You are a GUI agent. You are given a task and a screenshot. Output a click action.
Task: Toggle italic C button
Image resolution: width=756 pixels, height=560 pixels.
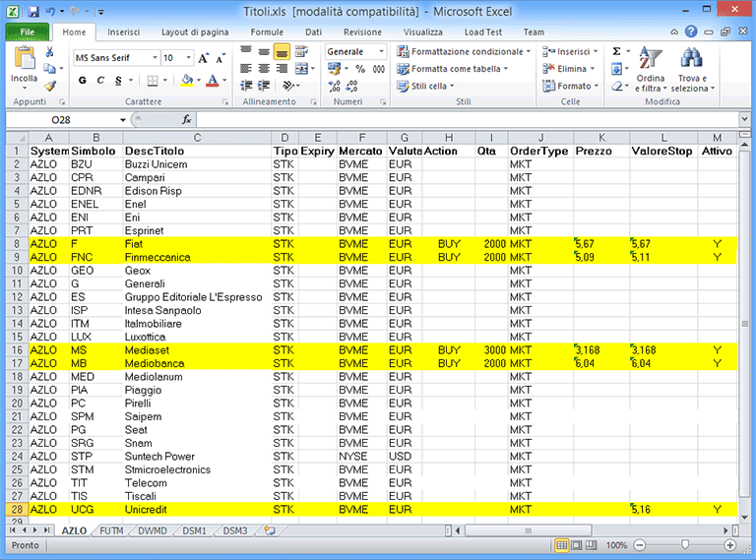[100, 81]
